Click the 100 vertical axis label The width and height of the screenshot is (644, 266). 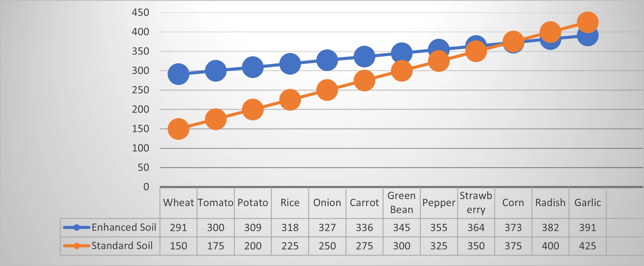(141, 148)
